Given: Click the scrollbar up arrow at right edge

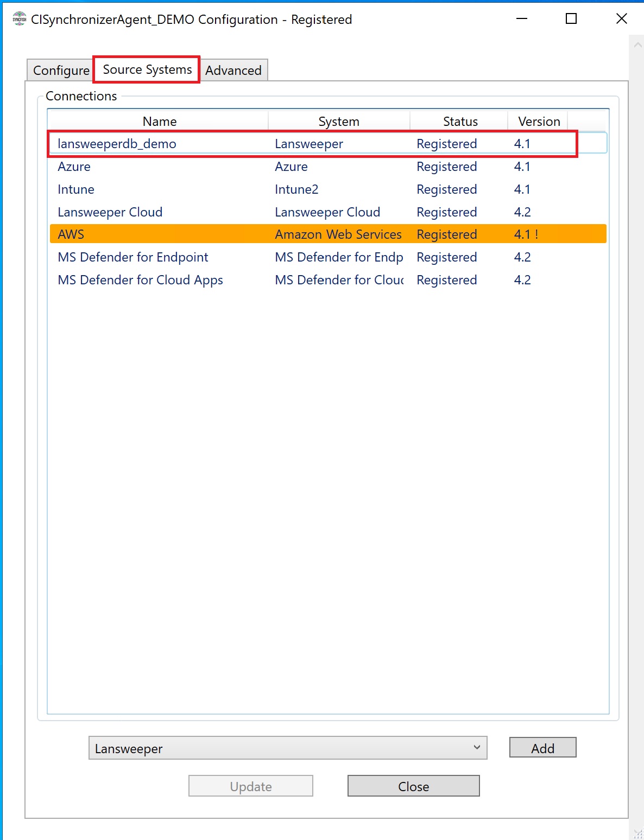Looking at the screenshot, I should click(x=637, y=45).
